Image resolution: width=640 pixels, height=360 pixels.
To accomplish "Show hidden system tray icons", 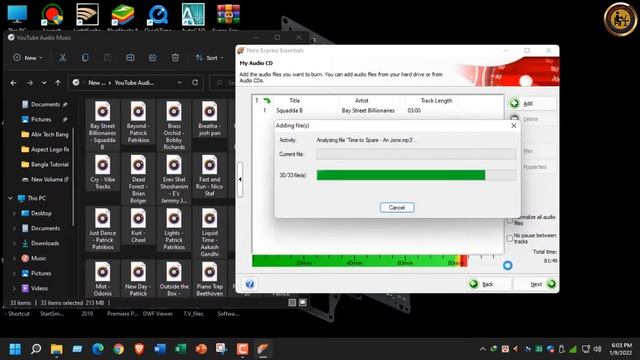I will (x=482, y=349).
